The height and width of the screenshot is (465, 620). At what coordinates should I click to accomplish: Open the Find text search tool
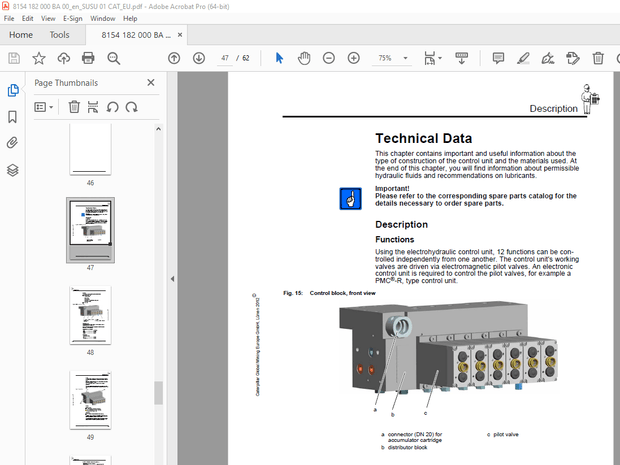click(113, 59)
